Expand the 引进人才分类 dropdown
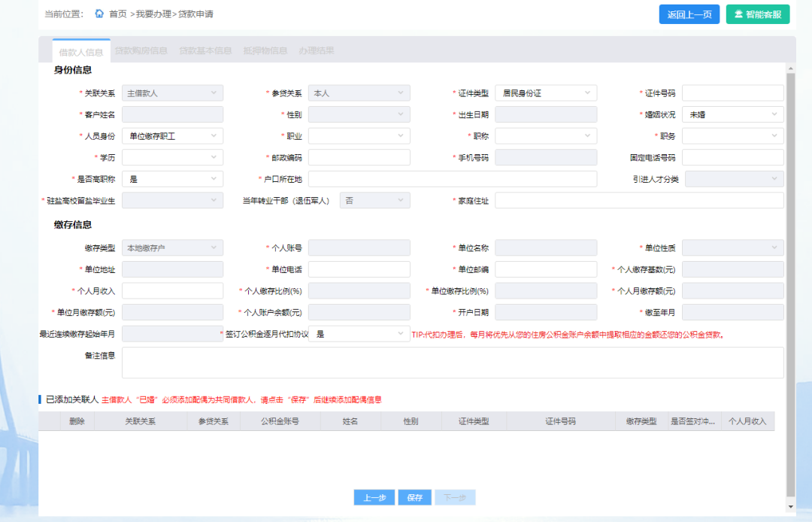This screenshot has width=812, height=522. [735, 179]
